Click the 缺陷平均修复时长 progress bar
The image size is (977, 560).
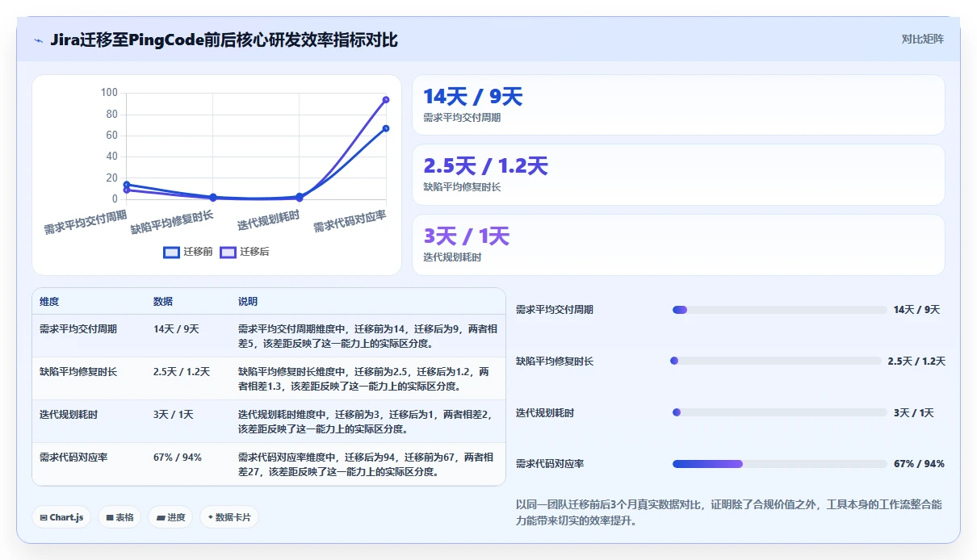(x=777, y=361)
